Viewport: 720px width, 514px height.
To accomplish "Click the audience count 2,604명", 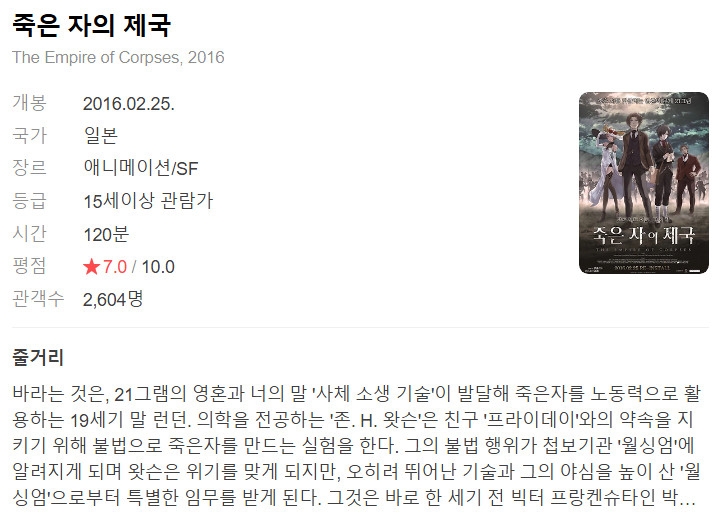I will [113, 299].
